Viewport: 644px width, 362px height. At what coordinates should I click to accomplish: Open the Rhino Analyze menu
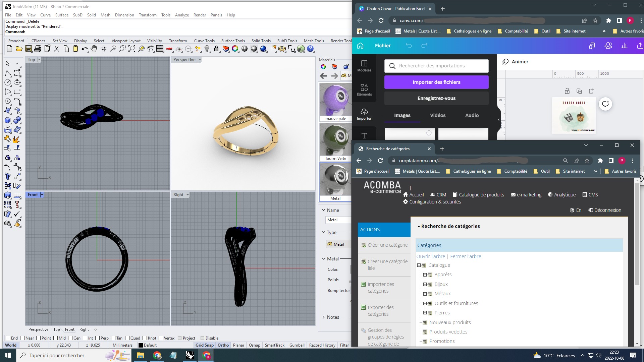click(182, 15)
